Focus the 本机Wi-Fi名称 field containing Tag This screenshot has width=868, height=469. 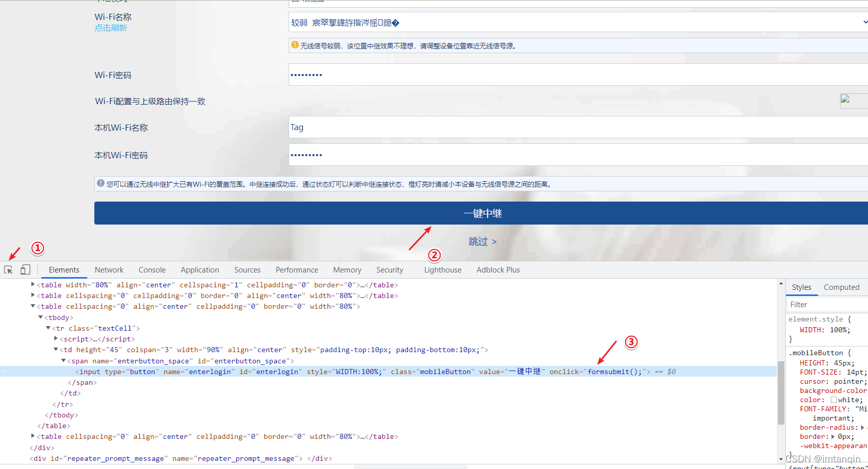point(578,127)
